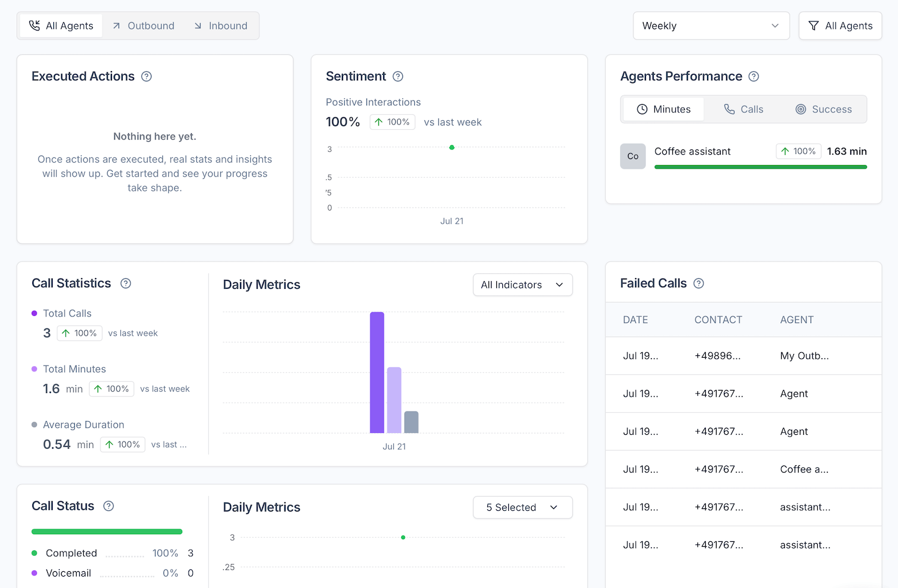Switch to the Success tab in Agents Performance

point(824,109)
